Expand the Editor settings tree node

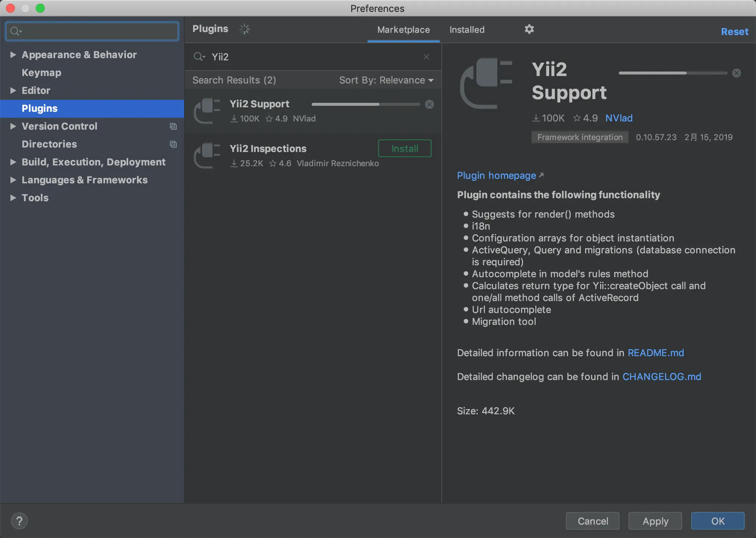tap(13, 91)
